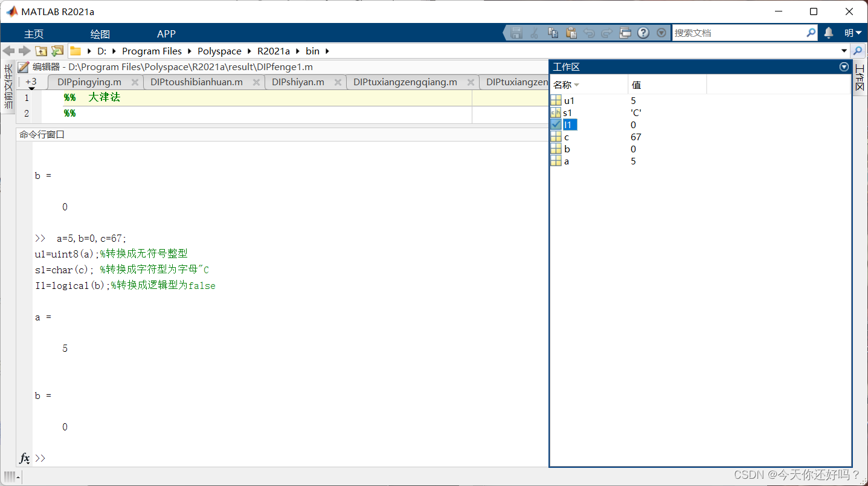Click the new desktop window layout icon
The height and width of the screenshot is (486, 868).
626,33
